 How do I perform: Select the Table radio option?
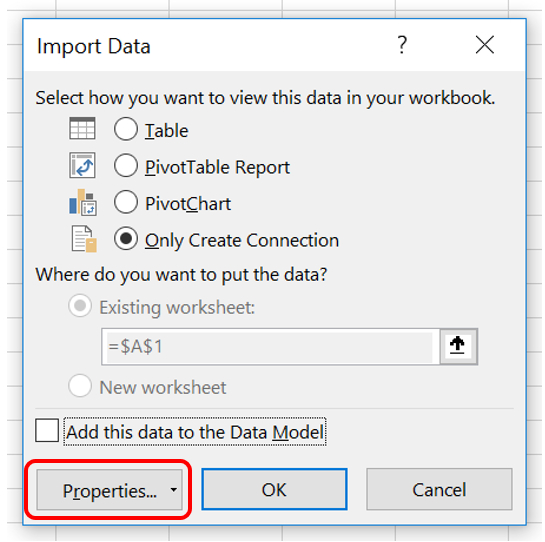125,129
